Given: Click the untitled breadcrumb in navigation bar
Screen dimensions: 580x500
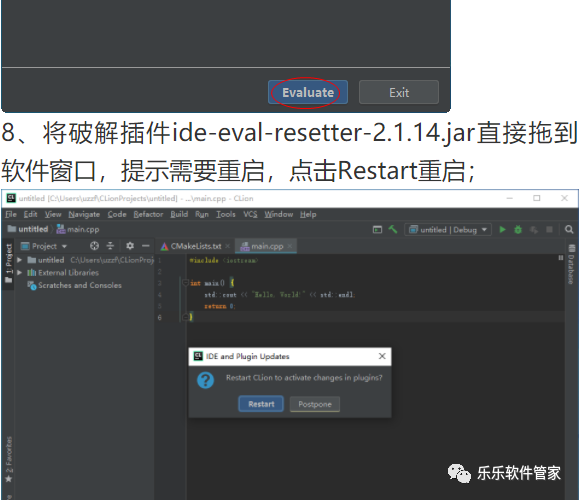Looking at the screenshot, I should (28, 229).
